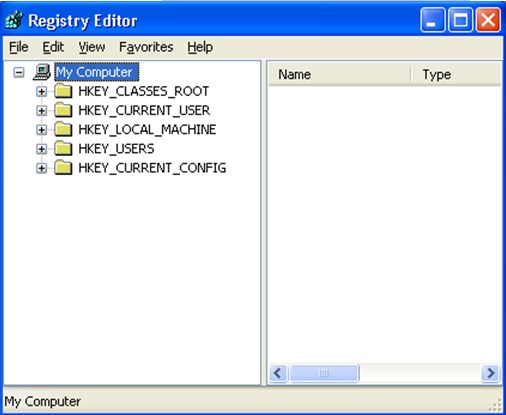Click the HKEY_CURRENT_CONFIG folder icon
Screen dimensions: 506x415
(x=63, y=168)
